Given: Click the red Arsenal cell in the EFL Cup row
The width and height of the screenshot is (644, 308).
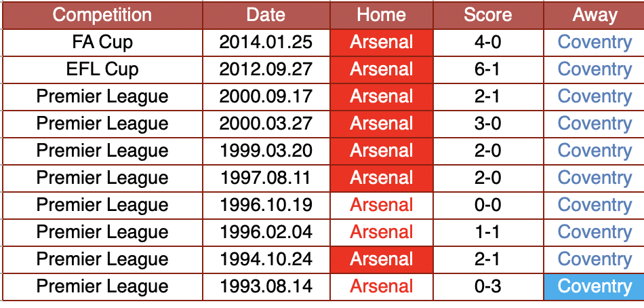Looking at the screenshot, I should (382, 69).
